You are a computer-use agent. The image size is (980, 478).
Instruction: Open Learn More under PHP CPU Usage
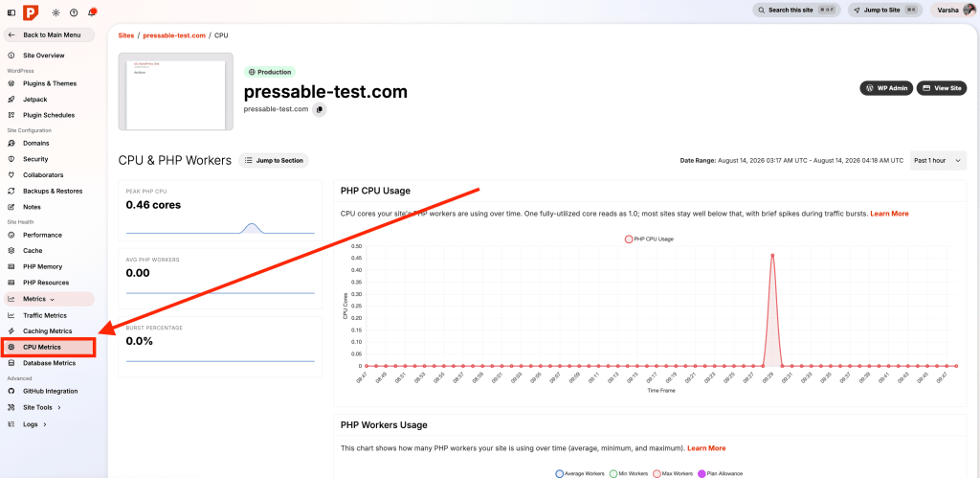pos(889,214)
